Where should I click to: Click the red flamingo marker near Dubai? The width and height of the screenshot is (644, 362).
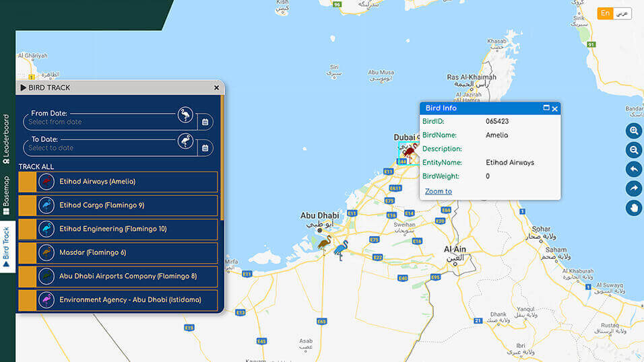(x=409, y=153)
